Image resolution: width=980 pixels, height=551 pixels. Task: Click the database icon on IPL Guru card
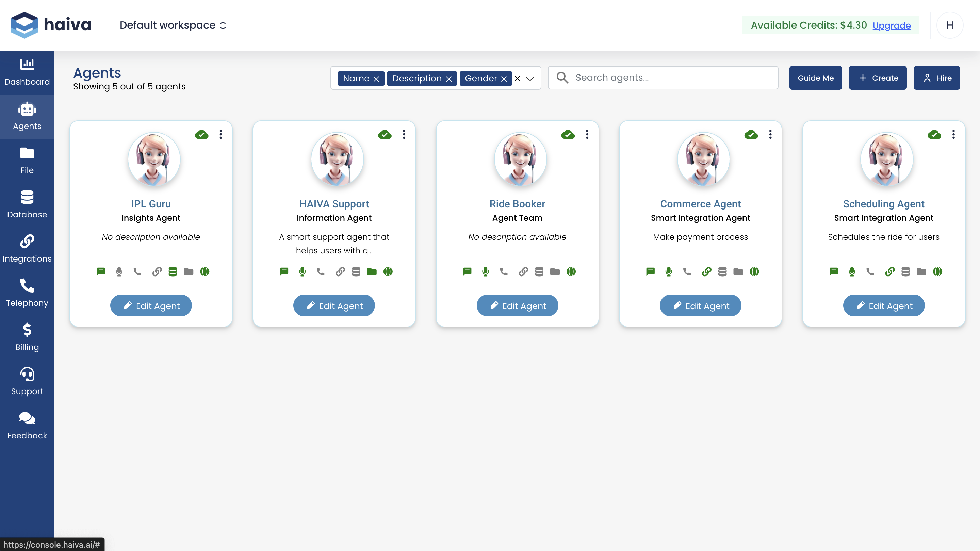[x=173, y=271]
